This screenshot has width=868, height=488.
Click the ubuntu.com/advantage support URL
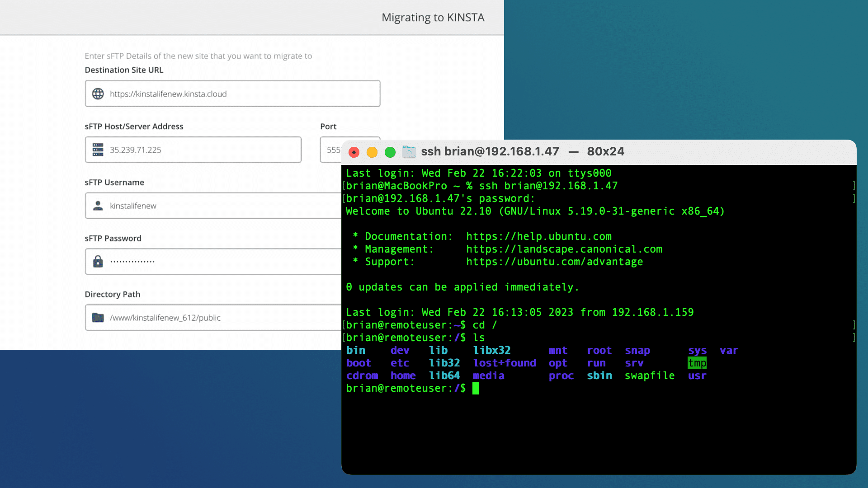pyautogui.click(x=554, y=262)
